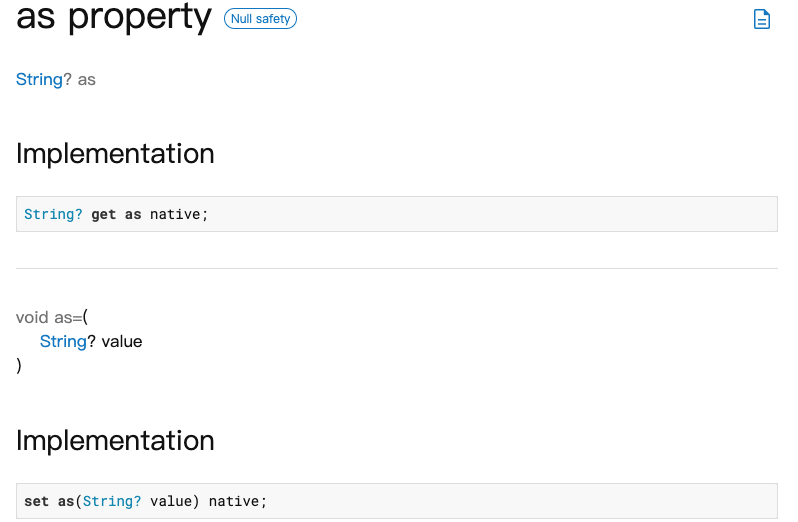Click the 'void as=(' setter signature text
The image size is (798, 522).
pos(52,317)
